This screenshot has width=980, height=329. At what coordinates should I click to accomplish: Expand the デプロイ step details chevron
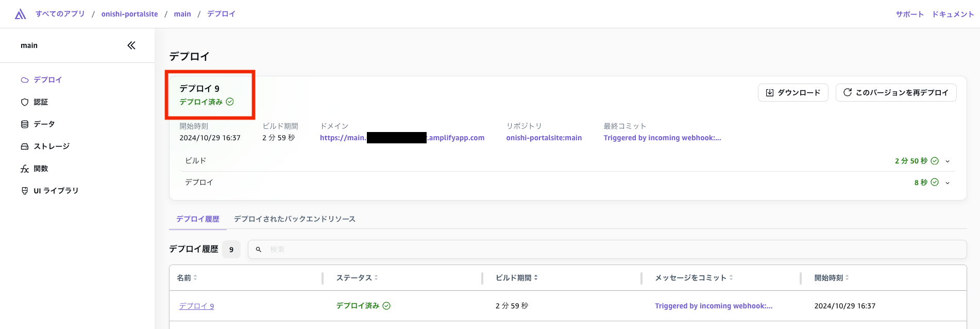947,183
